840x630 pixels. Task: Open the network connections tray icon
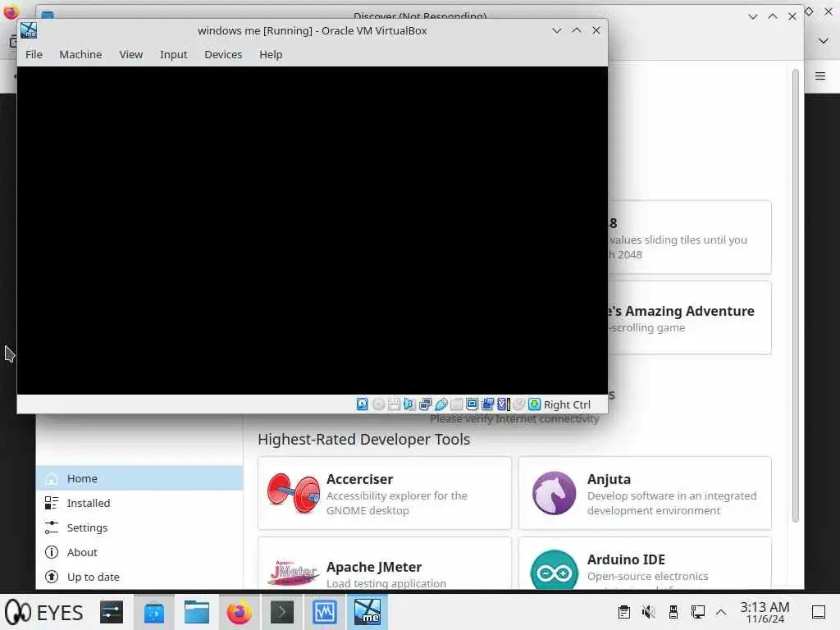click(697, 612)
